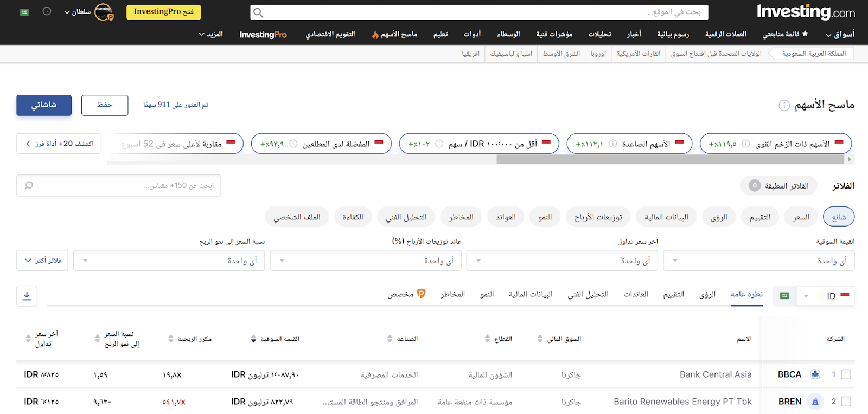Click the scrollbar right arrow
This screenshot has width=868, height=414.
pyautogui.click(x=850, y=159)
